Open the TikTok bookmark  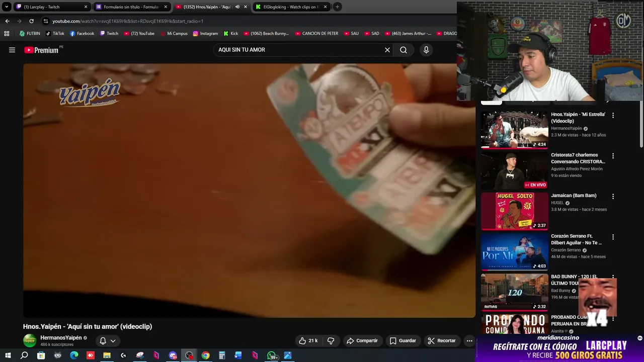(x=55, y=34)
